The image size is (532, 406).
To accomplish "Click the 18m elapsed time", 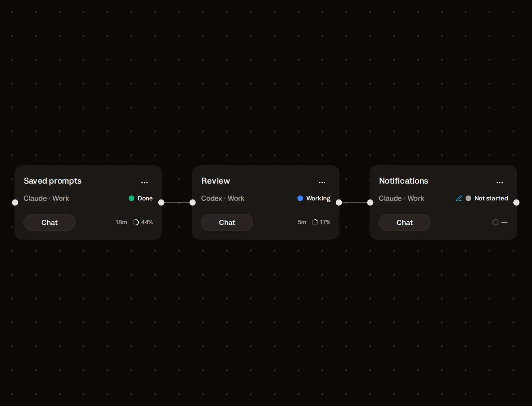I will click(x=121, y=222).
